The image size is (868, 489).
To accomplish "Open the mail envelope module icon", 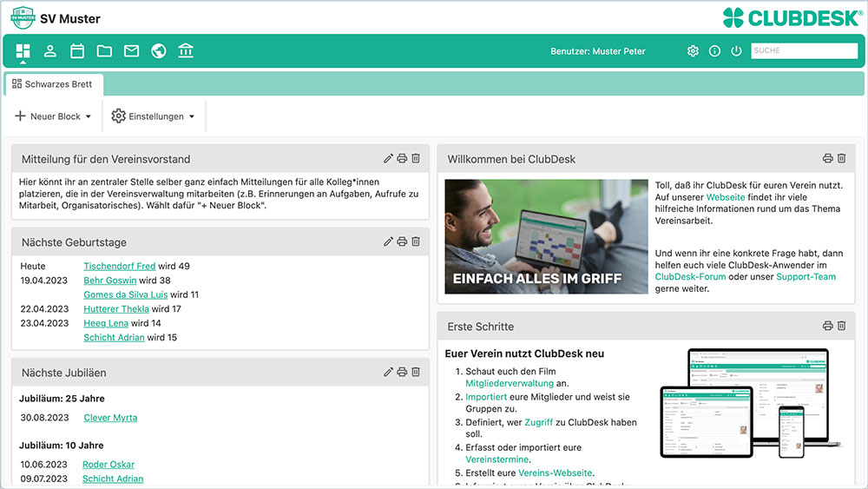I will tap(131, 51).
